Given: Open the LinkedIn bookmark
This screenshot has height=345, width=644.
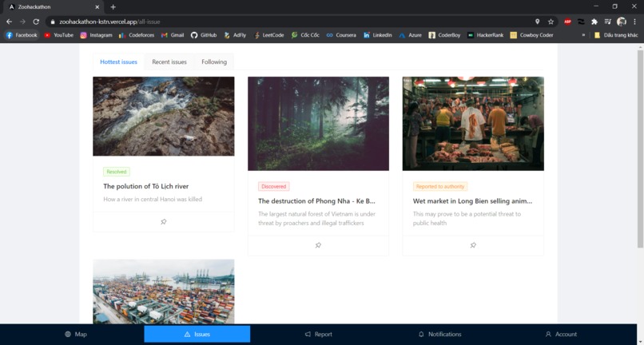Looking at the screenshot, I should coord(378,35).
